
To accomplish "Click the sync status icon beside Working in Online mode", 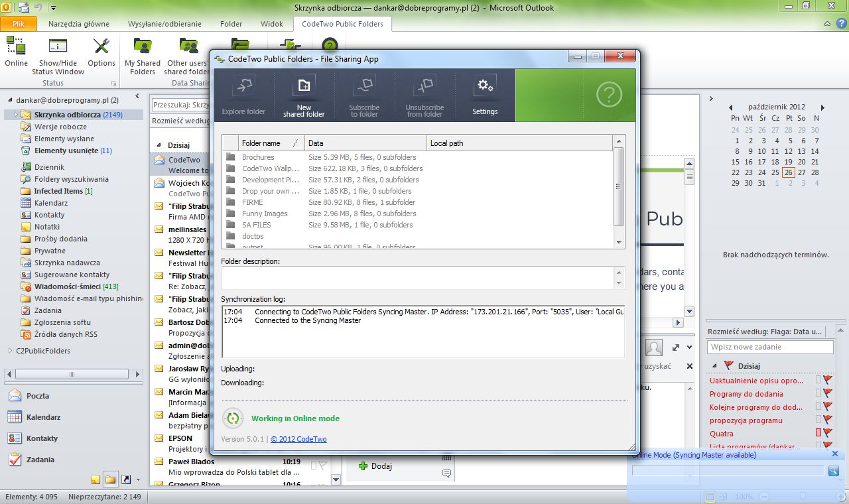I will pos(233,418).
